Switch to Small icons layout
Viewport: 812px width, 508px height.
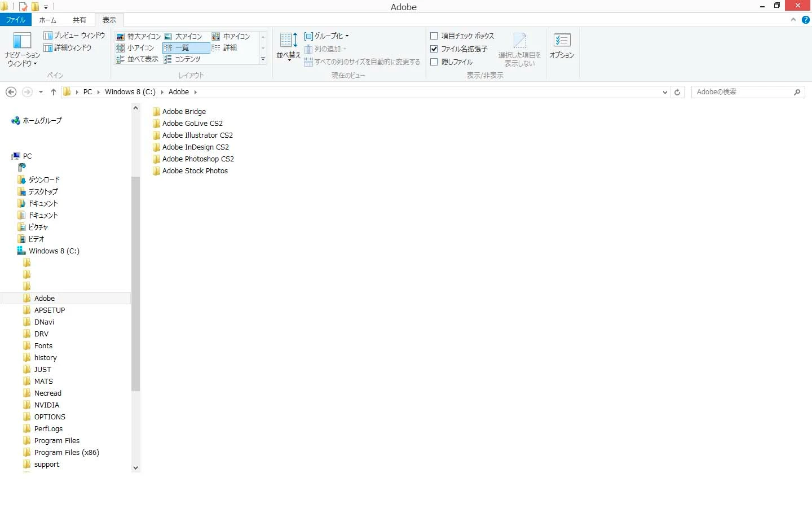135,48
